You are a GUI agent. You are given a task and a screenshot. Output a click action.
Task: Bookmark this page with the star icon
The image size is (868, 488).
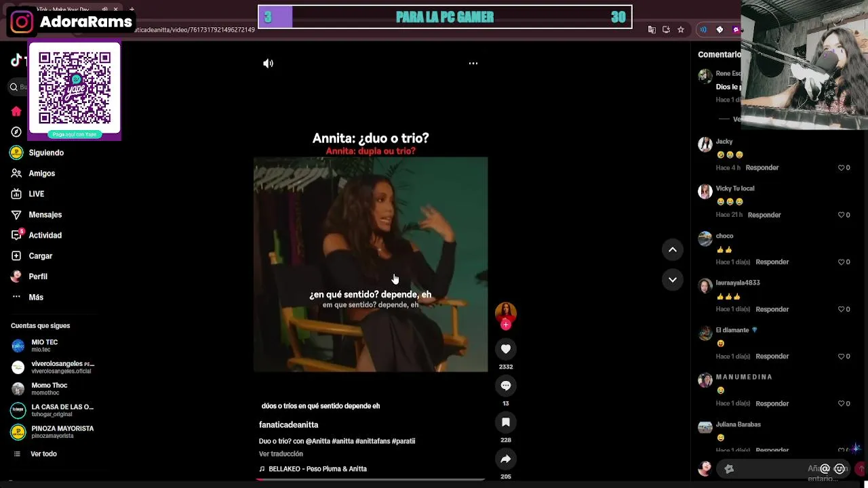(x=681, y=30)
